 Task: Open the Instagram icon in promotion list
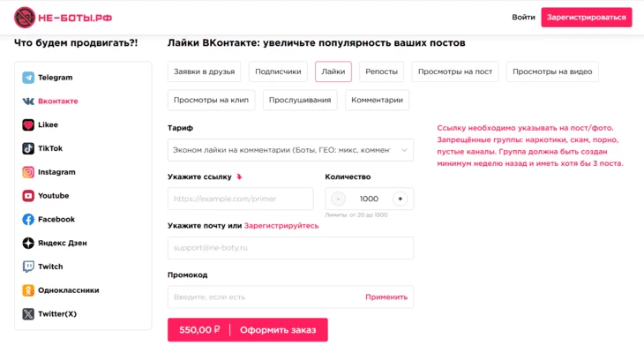pos(28,172)
